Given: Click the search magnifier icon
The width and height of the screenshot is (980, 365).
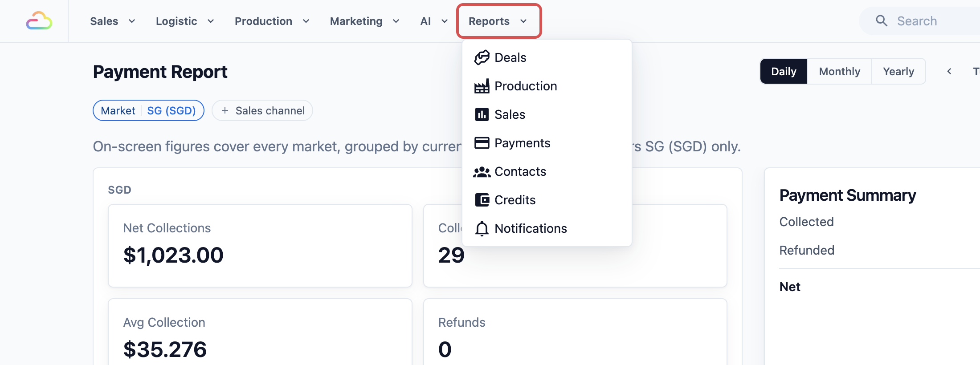Looking at the screenshot, I should (881, 20).
